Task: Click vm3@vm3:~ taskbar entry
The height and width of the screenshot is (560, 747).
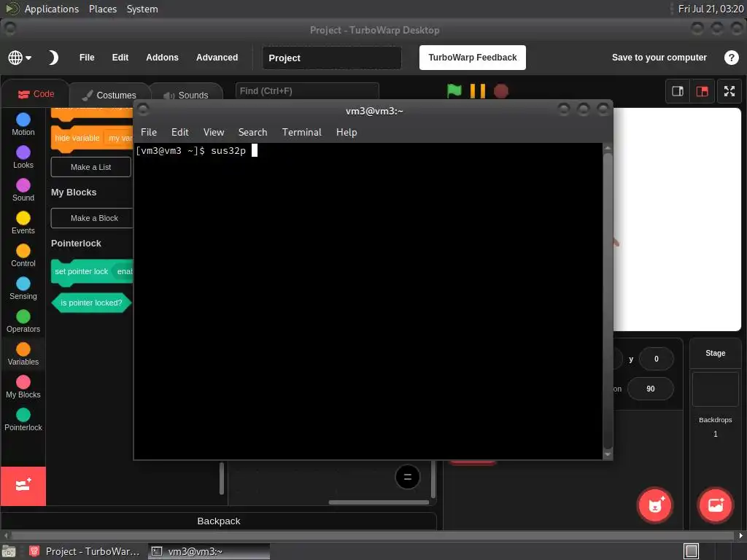Action: [209, 551]
